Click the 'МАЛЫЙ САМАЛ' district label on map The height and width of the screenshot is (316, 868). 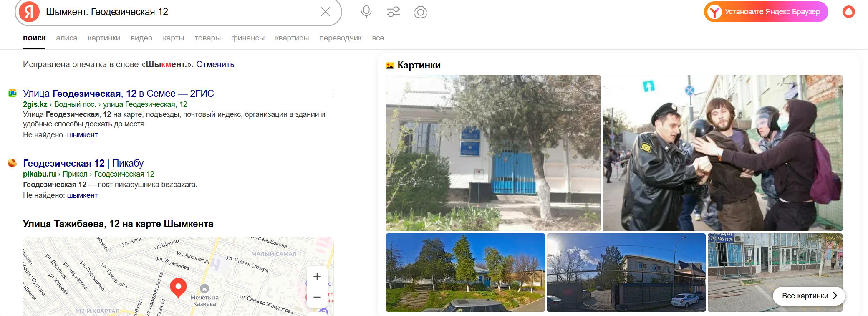click(274, 254)
